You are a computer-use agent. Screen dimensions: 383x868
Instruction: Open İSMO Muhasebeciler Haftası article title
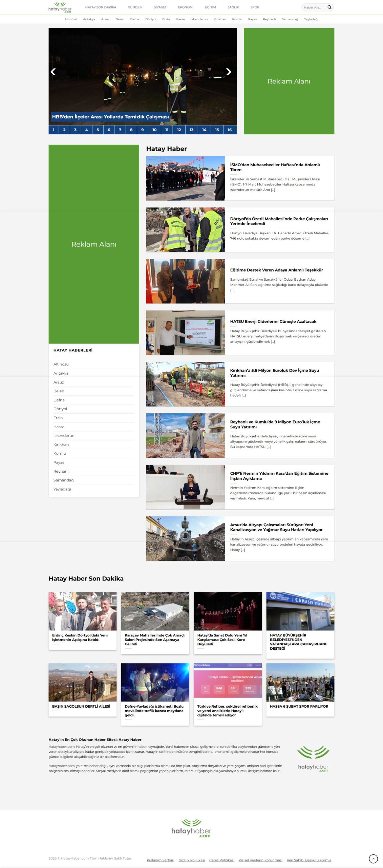[275, 167]
